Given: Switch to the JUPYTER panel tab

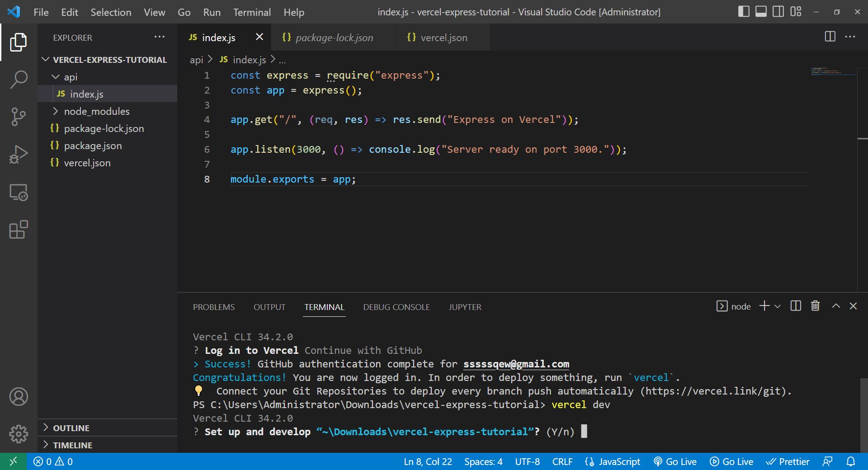Looking at the screenshot, I should [465, 307].
